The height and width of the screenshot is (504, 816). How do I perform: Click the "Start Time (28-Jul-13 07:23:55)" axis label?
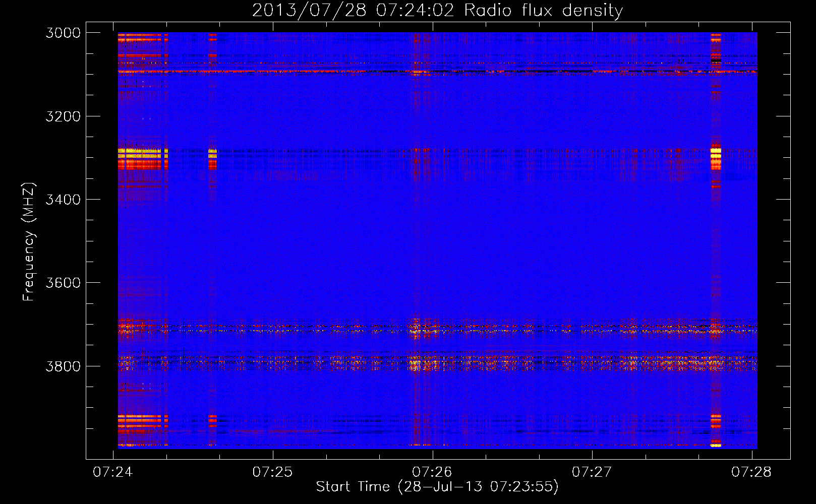coord(437,487)
